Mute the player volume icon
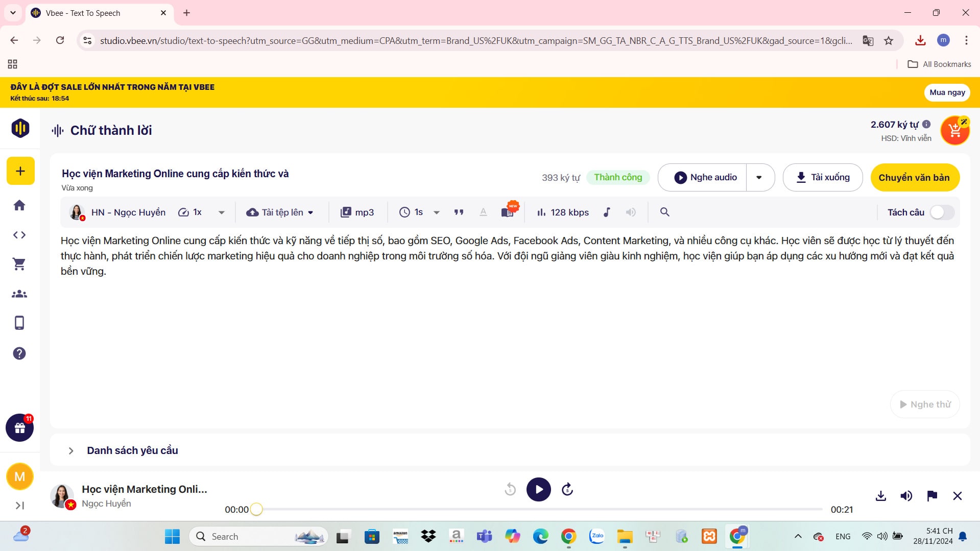This screenshot has width=980, height=551. pos(906,496)
